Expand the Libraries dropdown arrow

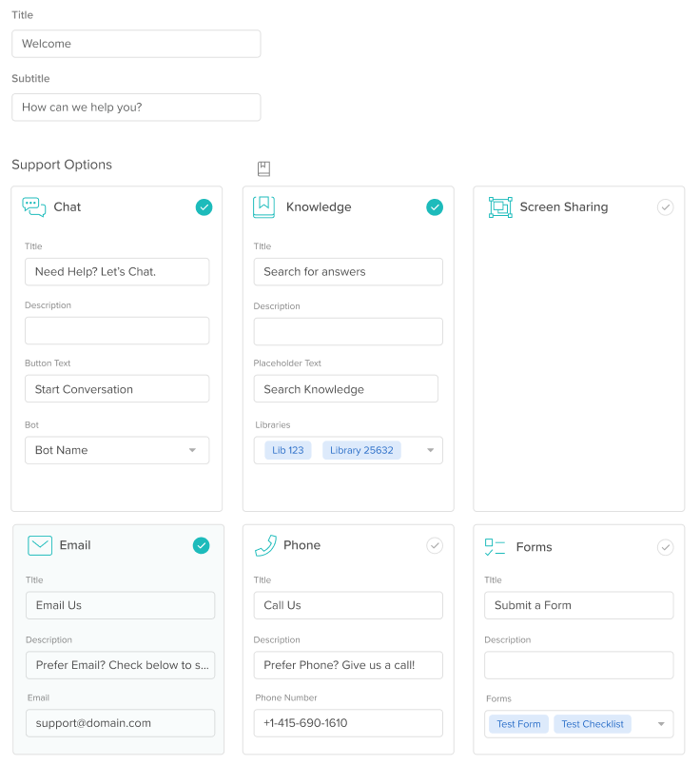pos(430,450)
